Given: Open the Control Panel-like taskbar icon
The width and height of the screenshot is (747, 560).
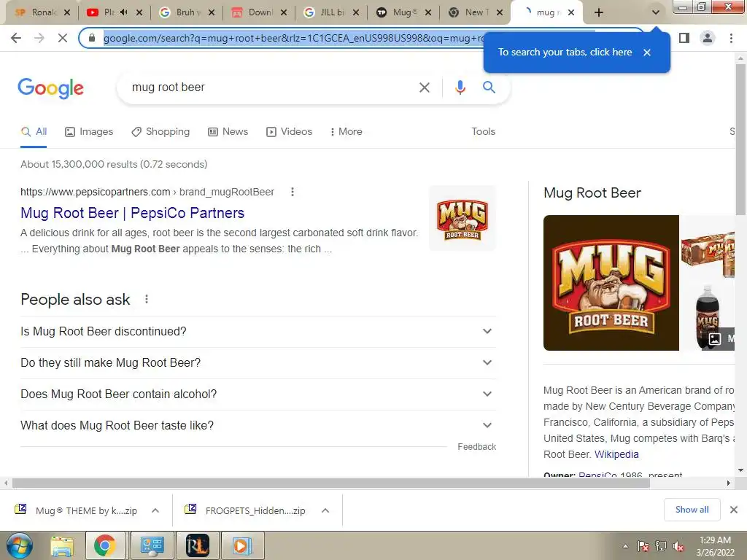Looking at the screenshot, I should [x=152, y=545].
